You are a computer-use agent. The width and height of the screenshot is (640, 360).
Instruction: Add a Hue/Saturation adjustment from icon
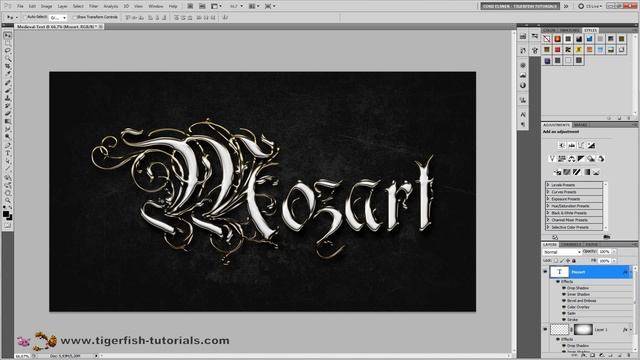coord(562,159)
